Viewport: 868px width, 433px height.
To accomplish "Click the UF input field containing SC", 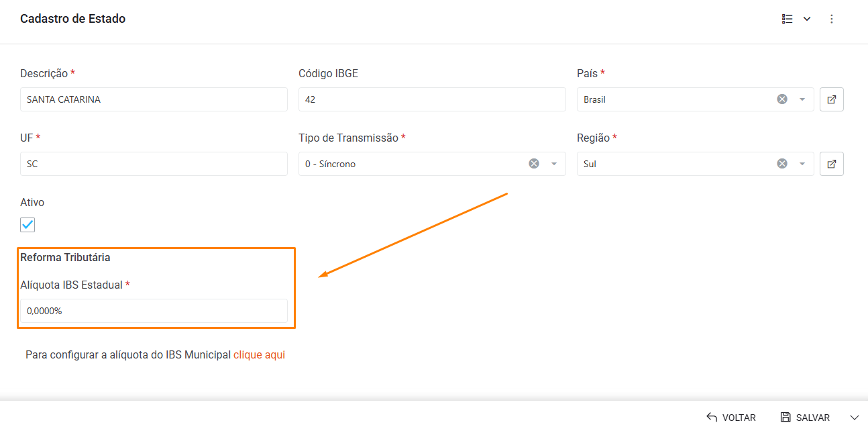I will pyautogui.click(x=154, y=164).
